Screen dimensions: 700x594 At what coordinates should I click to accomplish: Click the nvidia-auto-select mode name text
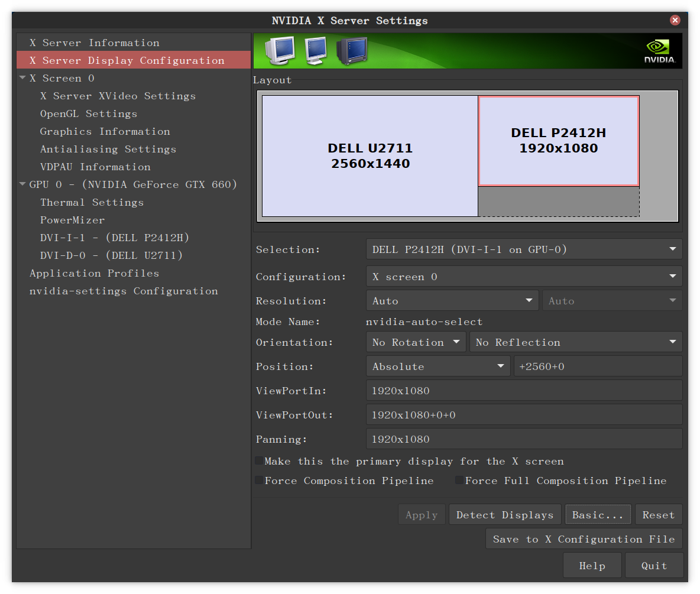tap(424, 322)
